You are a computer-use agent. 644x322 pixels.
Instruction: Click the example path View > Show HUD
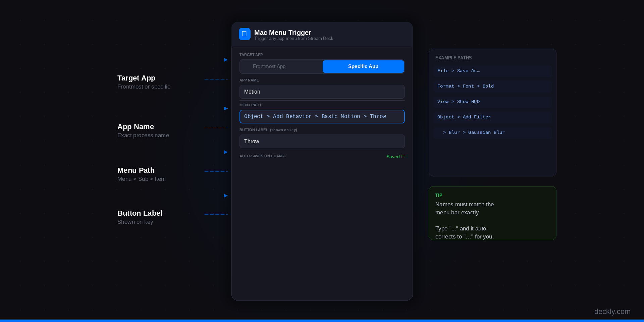[x=492, y=102]
